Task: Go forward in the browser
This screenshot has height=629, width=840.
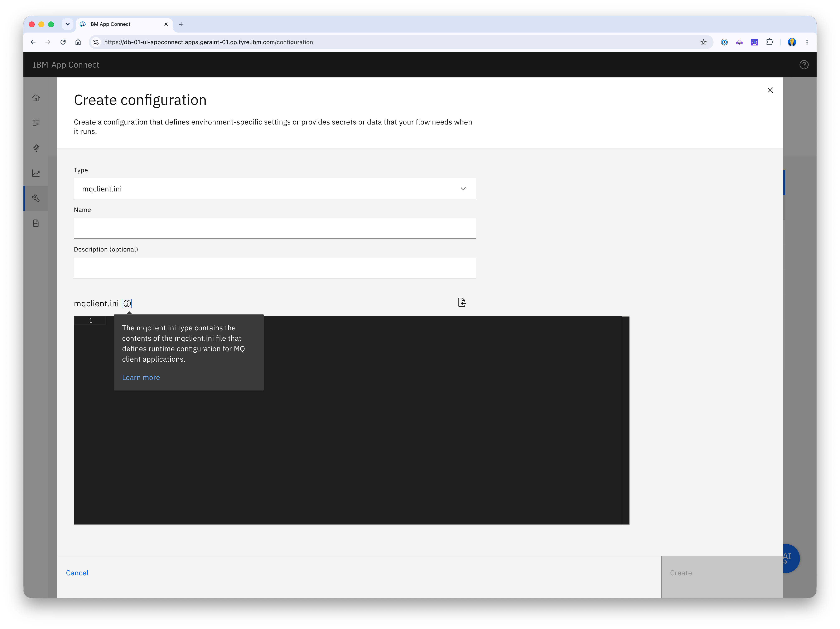Action: point(48,42)
